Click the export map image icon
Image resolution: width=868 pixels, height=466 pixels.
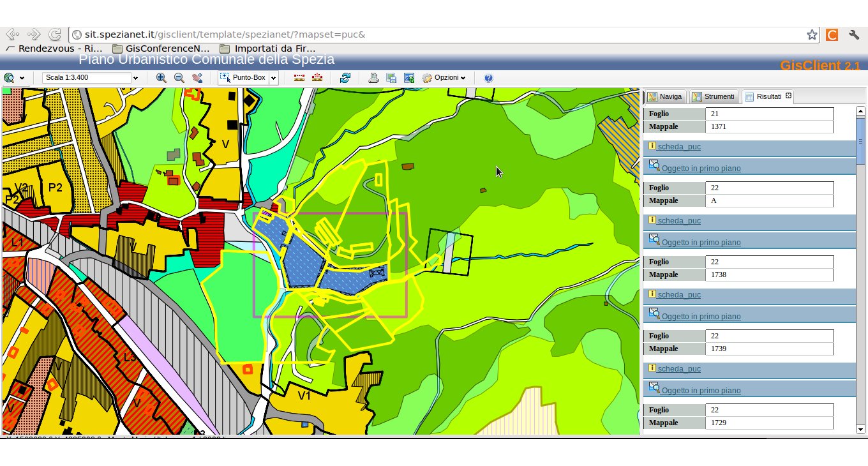point(409,78)
